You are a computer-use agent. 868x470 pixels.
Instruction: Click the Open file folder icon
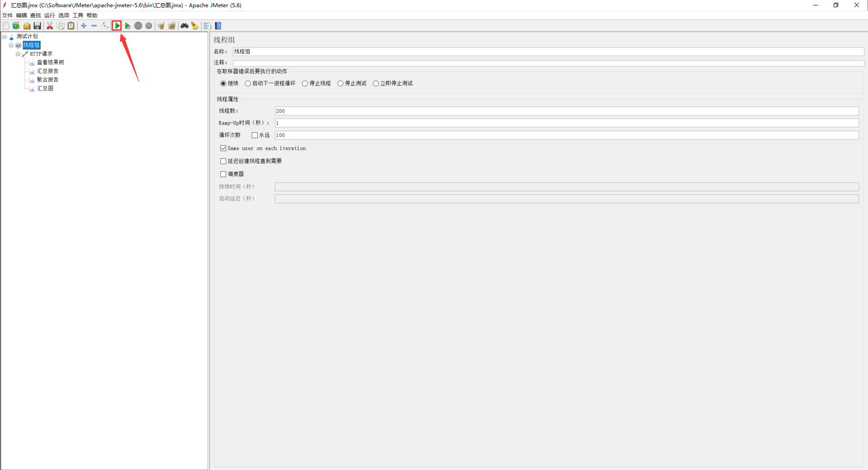(x=27, y=26)
